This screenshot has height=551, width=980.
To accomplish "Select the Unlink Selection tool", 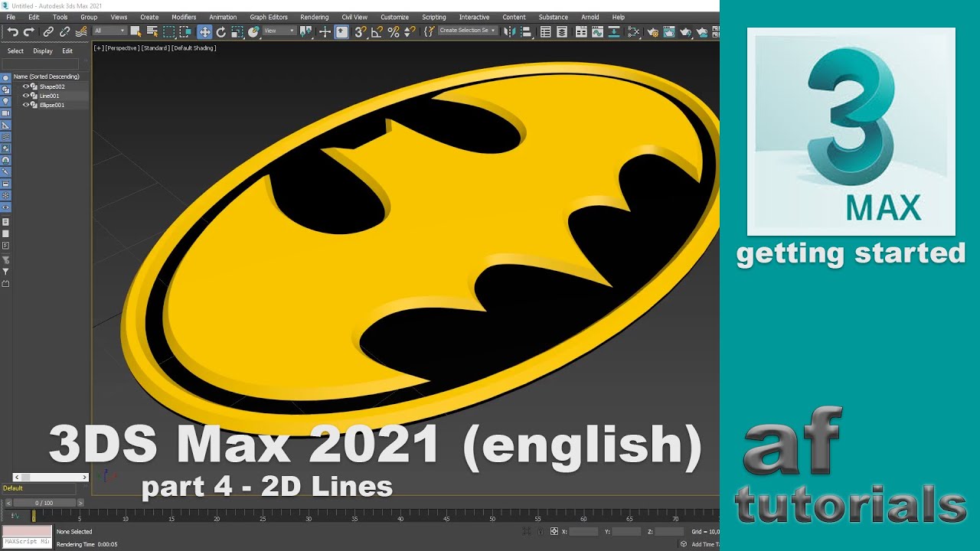I will click(x=64, y=31).
